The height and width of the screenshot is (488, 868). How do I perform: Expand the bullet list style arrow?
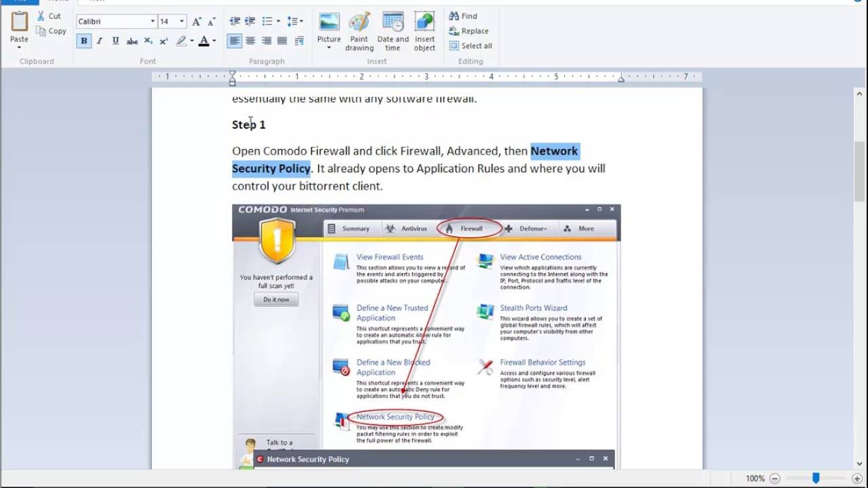(278, 22)
